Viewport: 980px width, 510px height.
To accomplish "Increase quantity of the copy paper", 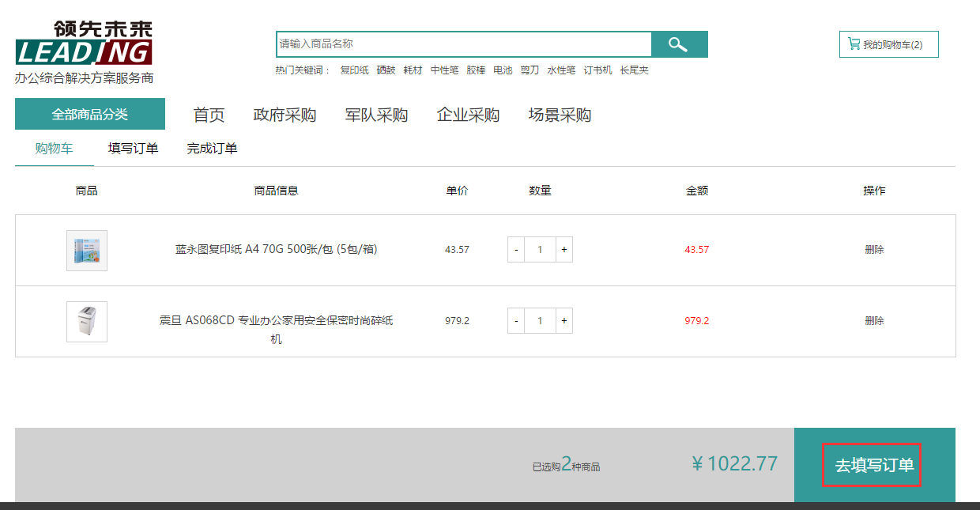I will [x=564, y=250].
